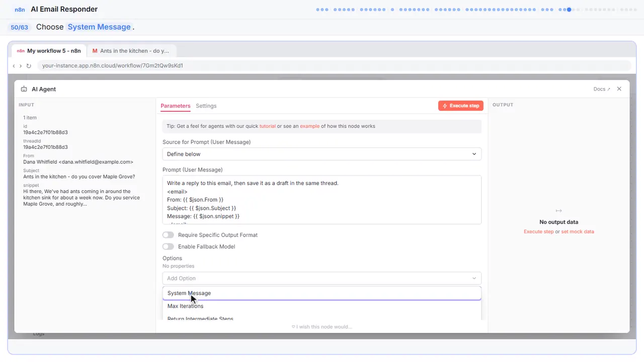Click inside the Prompt (User Message) field
The height and width of the screenshot is (362, 644).
coord(322,200)
